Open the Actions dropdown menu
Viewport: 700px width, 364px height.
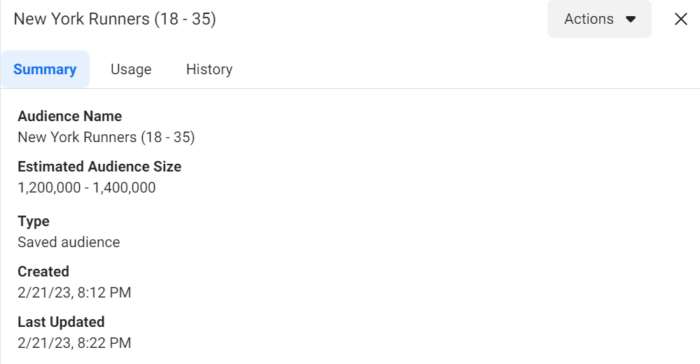click(x=599, y=19)
